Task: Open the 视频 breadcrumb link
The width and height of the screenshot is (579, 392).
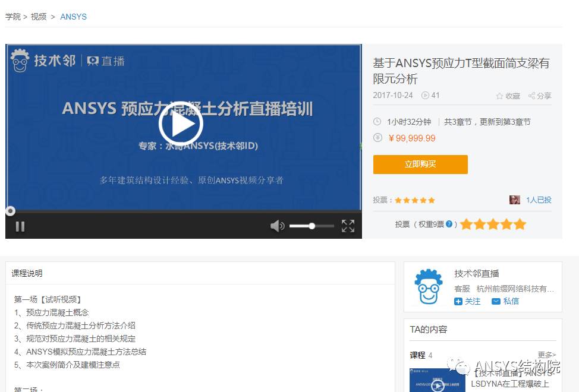Action: pyautogui.click(x=39, y=17)
